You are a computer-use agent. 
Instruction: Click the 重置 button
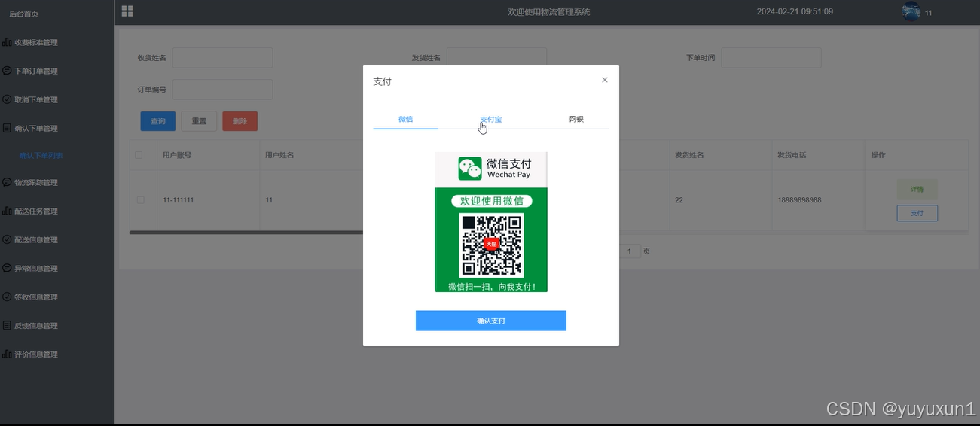tap(199, 121)
